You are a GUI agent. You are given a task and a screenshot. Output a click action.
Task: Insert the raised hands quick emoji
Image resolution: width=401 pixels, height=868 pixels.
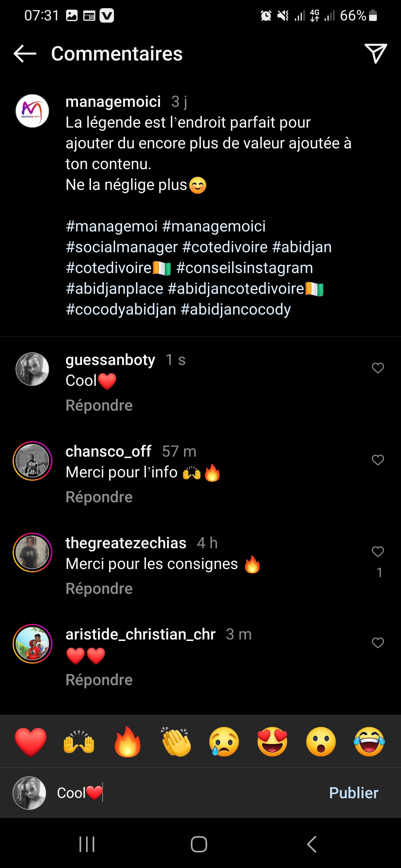[x=79, y=742]
